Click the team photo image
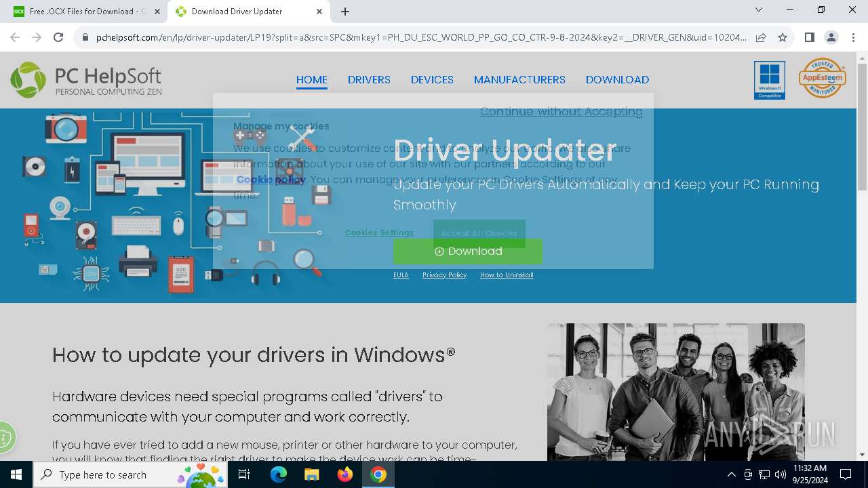Screen dimensions: 868x488 pyautogui.click(x=676, y=392)
